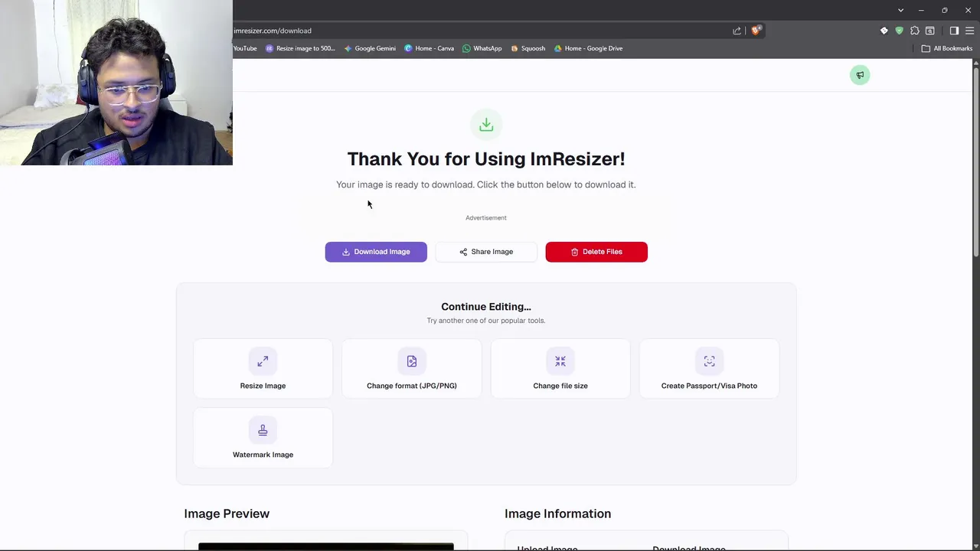The width and height of the screenshot is (980, 551).
Task: Click the webcam video overlay
Action: tap(116, 83)
